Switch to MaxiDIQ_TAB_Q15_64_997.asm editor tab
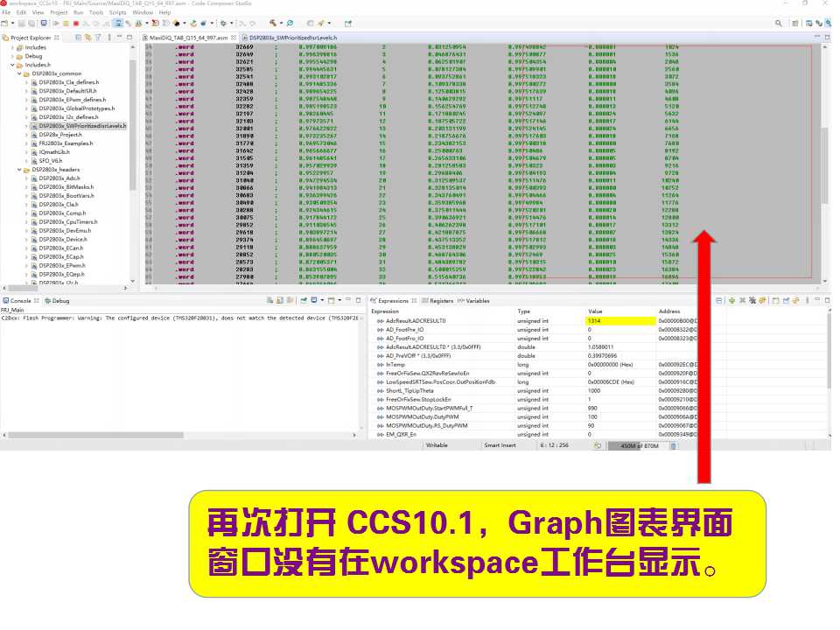Viewport: 840px width, 630px height. [x=188, y=38]
